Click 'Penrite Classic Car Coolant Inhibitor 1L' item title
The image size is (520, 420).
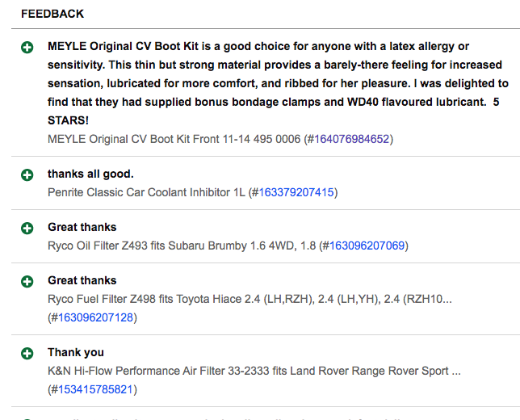146,192
